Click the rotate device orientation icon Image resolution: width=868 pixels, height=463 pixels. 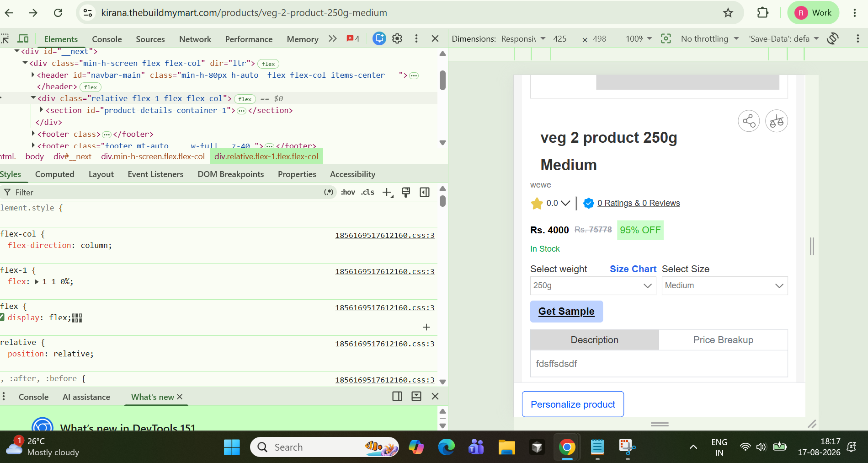833,39
